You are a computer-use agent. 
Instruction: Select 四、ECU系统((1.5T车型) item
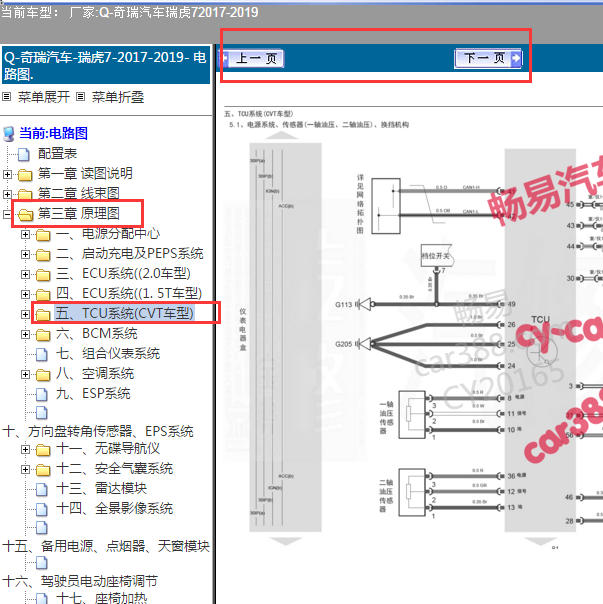(129, 294)
